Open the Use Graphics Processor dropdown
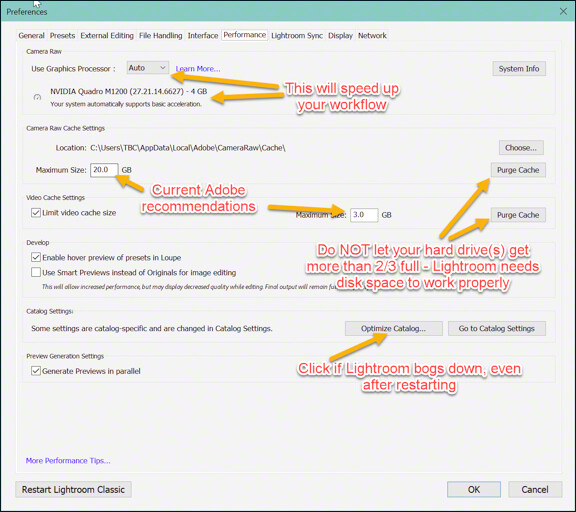This screenshot has width=576, height=512. [x=148, y=68]
